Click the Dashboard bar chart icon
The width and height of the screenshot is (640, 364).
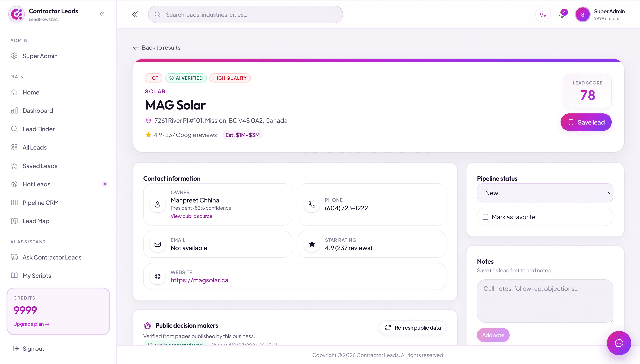(x=15, y=111)
